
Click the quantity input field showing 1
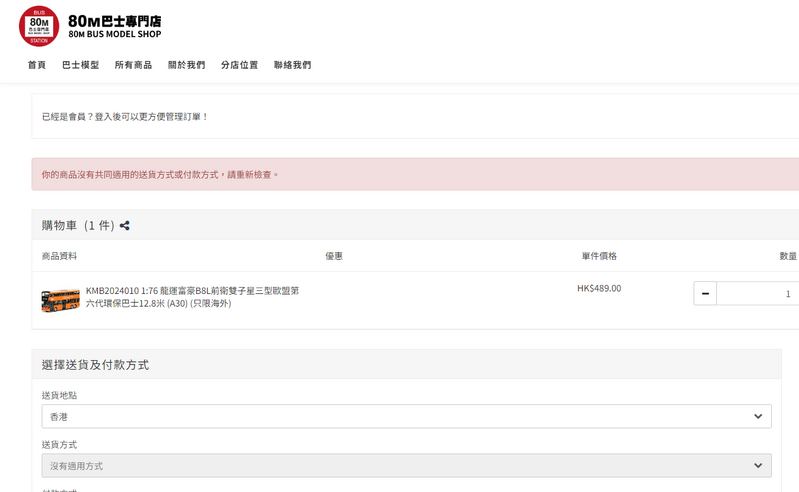[x=757, y=293]
